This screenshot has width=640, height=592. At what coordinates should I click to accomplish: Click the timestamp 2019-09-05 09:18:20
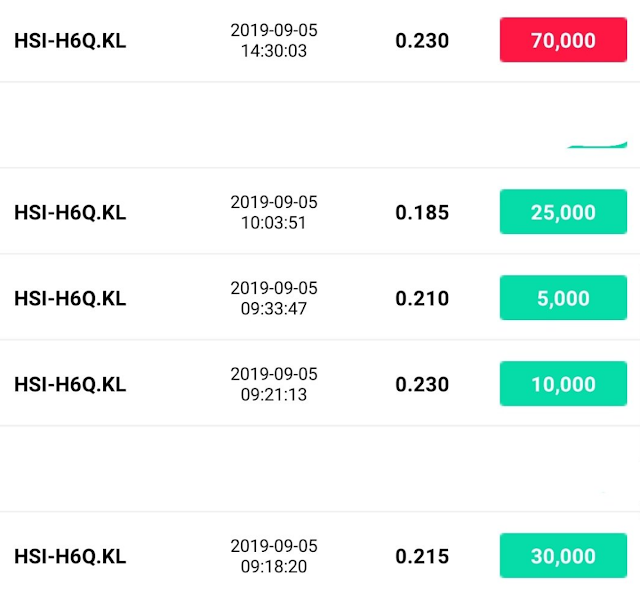[274, 556]
